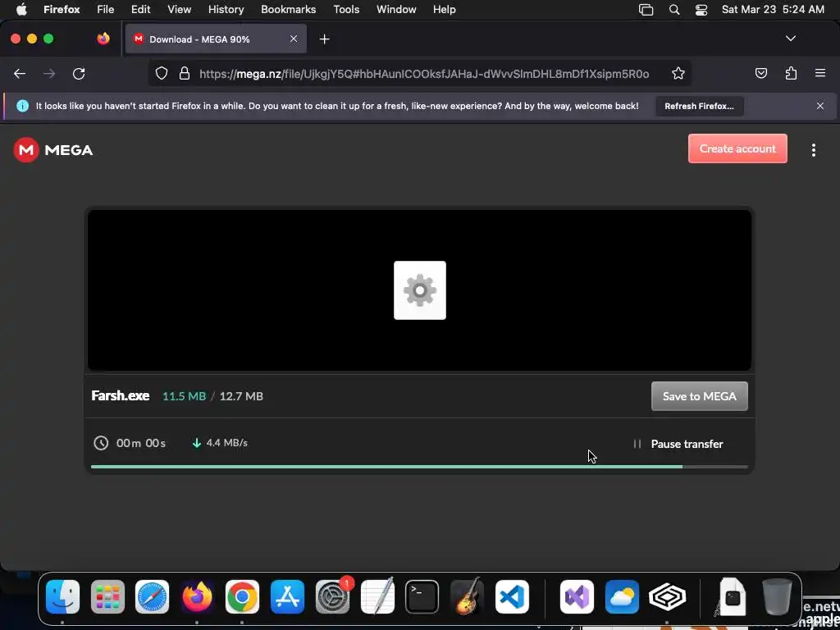Viewport: 840px width, 630px height.
Task: Open TextEdit from the Dock
Action: (x=377, y=596)
